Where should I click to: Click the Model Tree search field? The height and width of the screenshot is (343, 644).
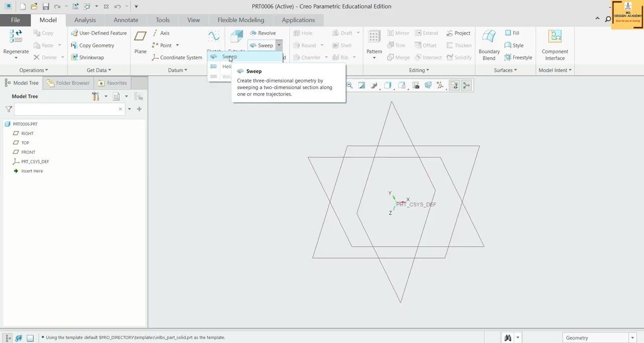point(69,109)
